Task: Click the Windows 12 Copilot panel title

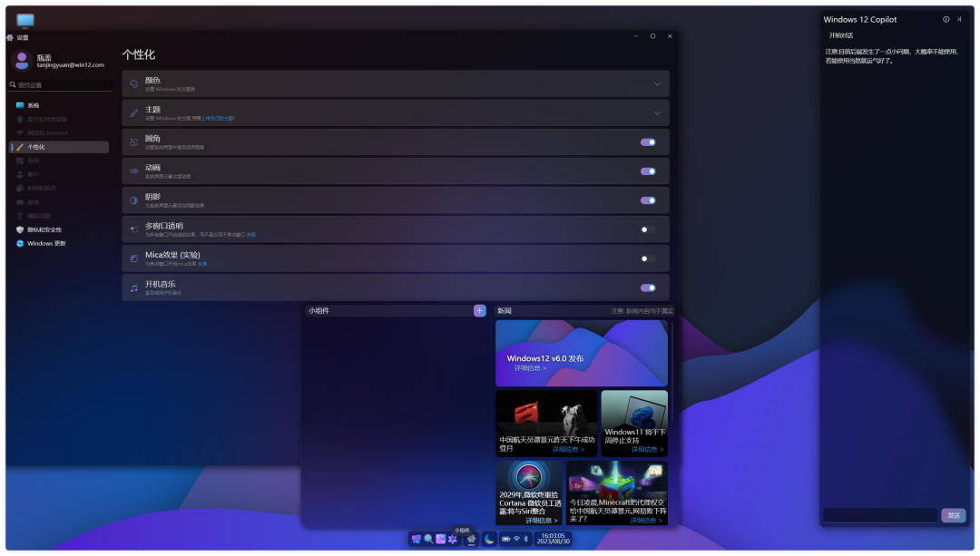Action: pos(860,19)
